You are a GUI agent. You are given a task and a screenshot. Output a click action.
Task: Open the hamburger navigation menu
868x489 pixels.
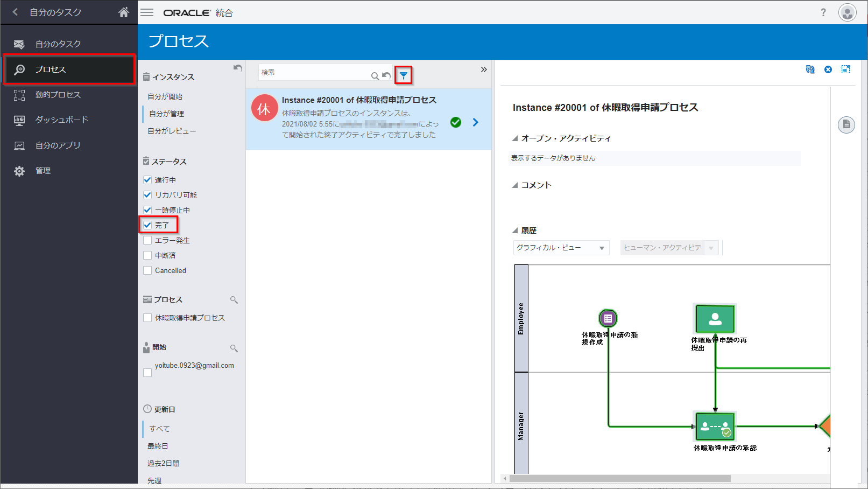147,12
